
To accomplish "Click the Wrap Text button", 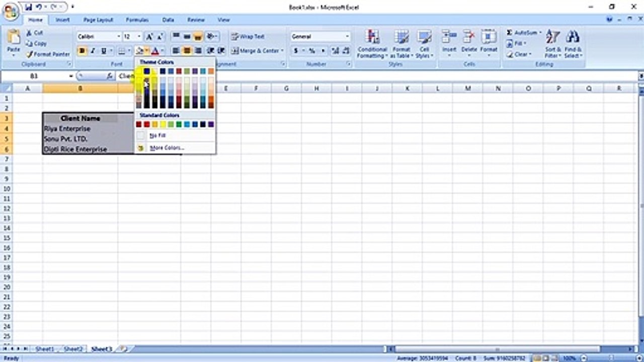I will point(248,36).
